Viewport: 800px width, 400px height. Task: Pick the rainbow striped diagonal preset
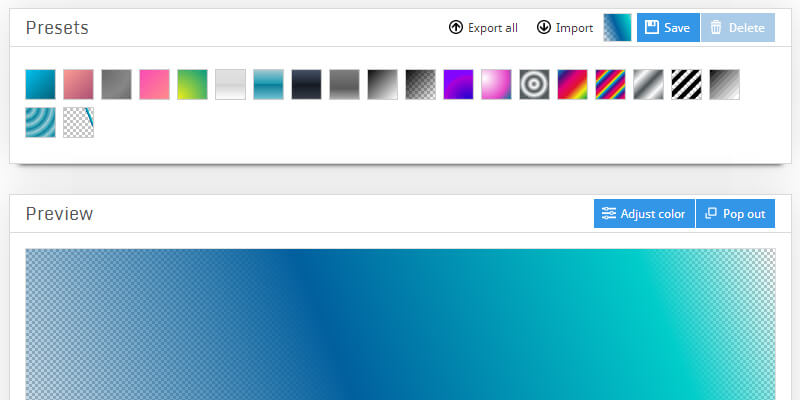[x=611, y=84]
